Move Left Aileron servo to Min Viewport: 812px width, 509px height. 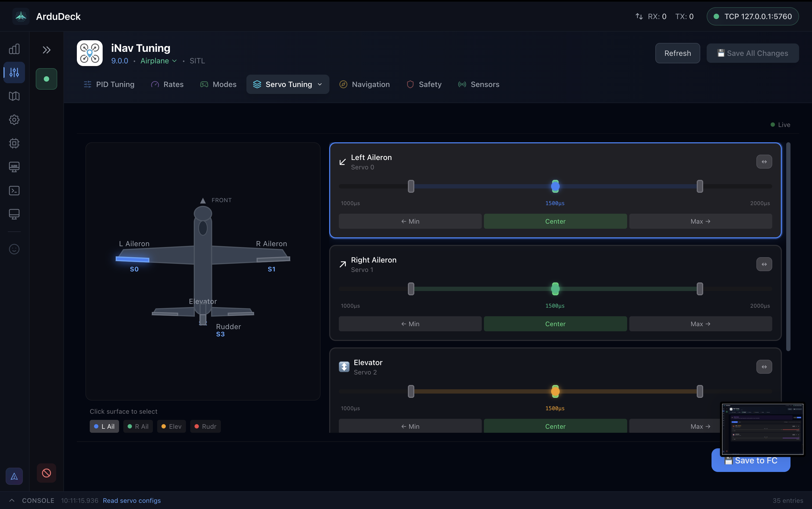tap(410, 221)
